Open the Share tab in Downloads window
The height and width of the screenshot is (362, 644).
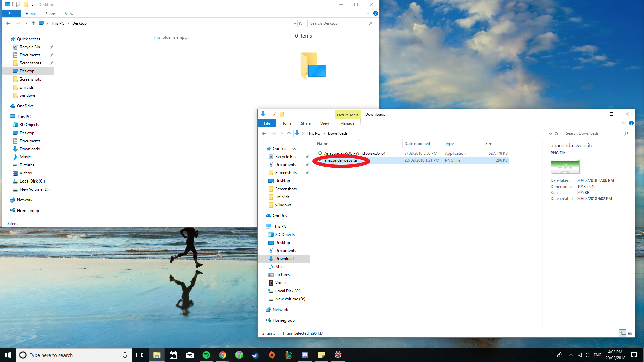coord(306,123)
